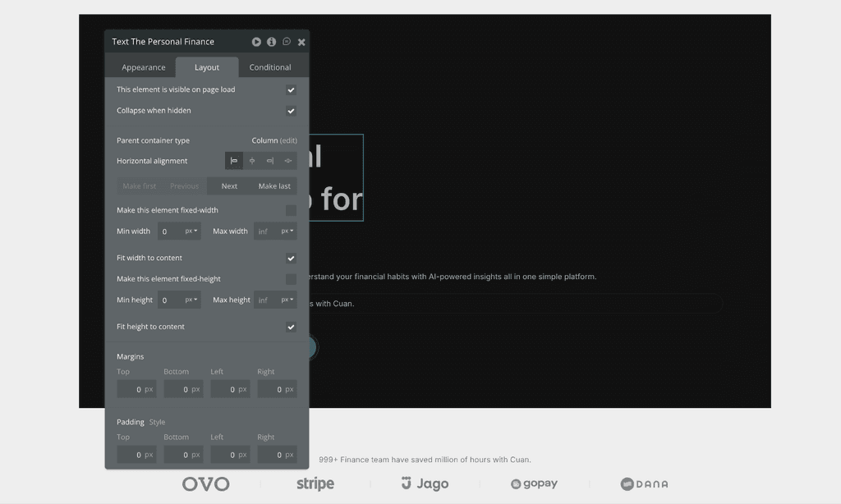The image size is (841, 504).
Task: Open Max height unit px dropdown
Action: click(287, 300)
